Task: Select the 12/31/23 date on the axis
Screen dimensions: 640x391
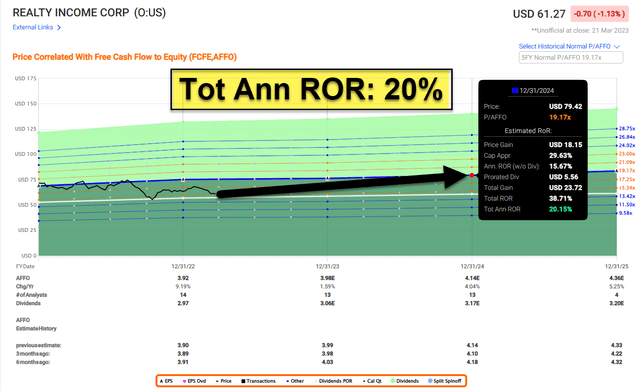Action: (327, 266)
